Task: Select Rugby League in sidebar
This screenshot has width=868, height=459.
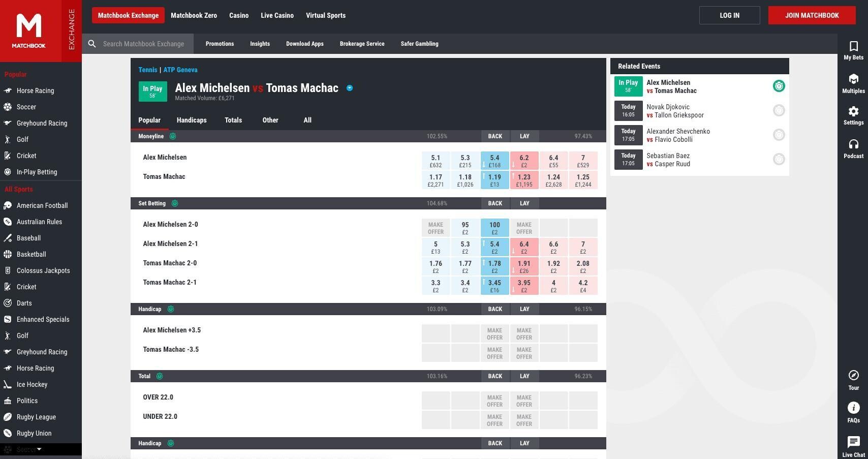Action: point(36,417)
